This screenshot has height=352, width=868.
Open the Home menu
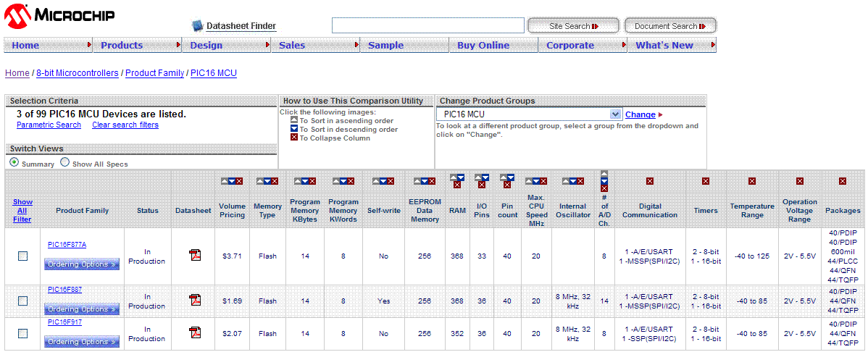click(48, 46)
